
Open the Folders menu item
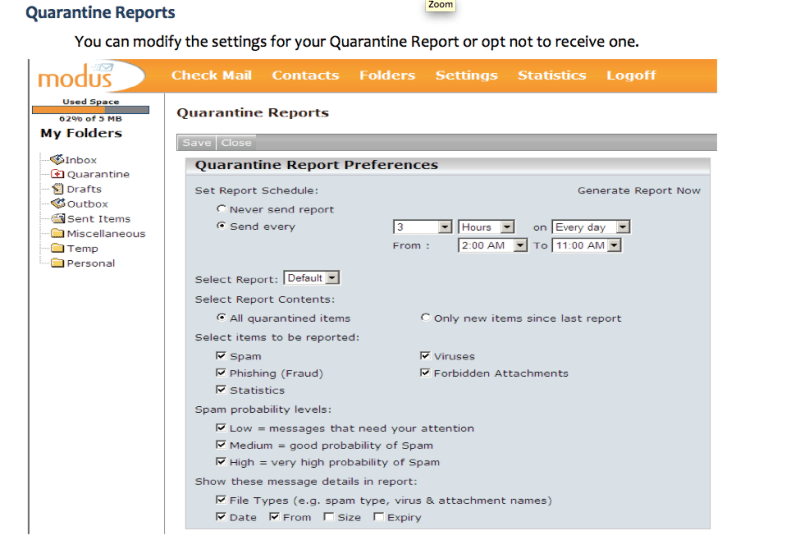click(x=387, y=75)
